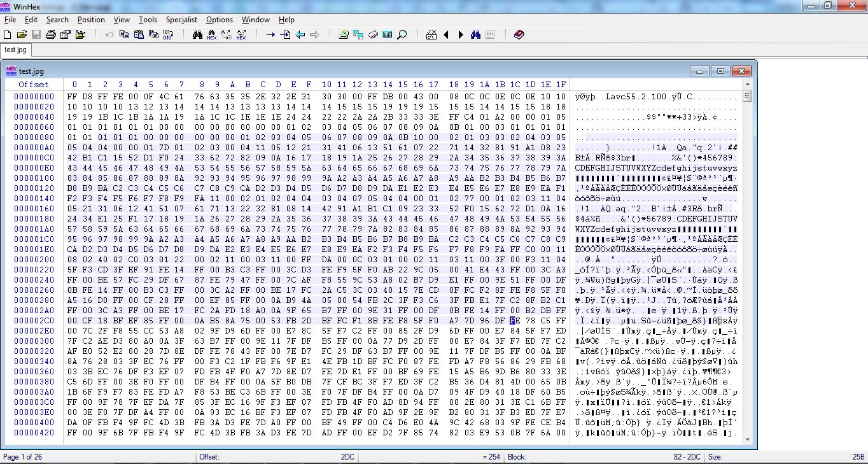Open the Help book icon
The image size is (868, 464).
coord(519,34)
